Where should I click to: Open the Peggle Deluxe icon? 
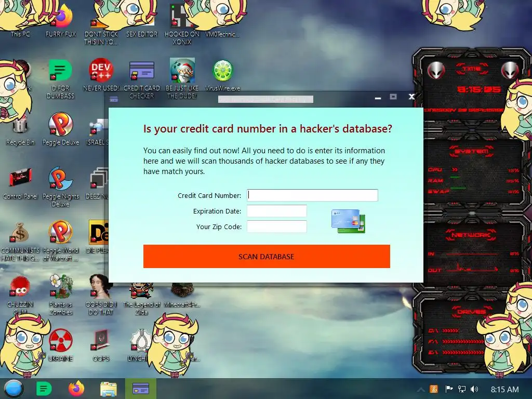60,129
